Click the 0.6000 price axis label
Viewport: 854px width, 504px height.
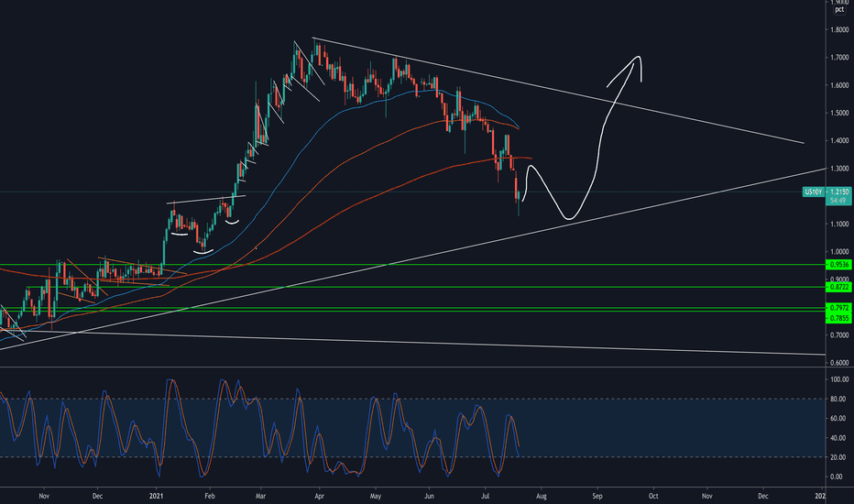[x=839, y=362]
